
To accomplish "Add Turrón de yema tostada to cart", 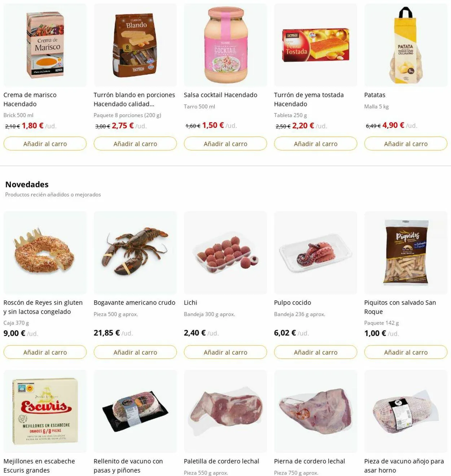I will pyautogui.click(x=316, y=144).
